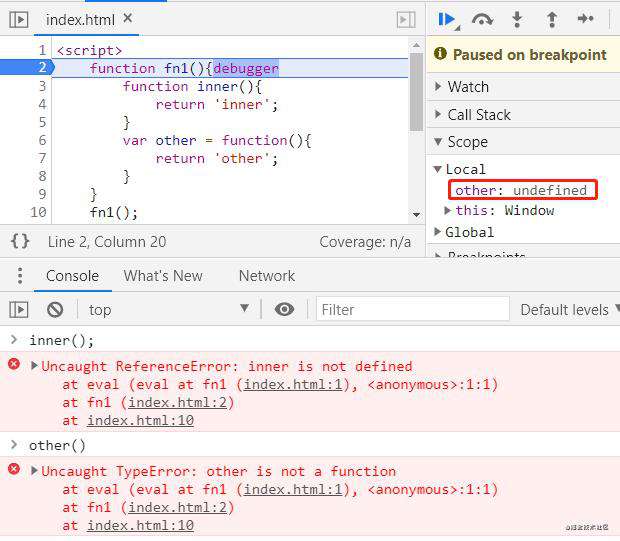Toggle the debugger sidebar panel icon
Viewport: 620px width, 541px height.
coord(406,19)
